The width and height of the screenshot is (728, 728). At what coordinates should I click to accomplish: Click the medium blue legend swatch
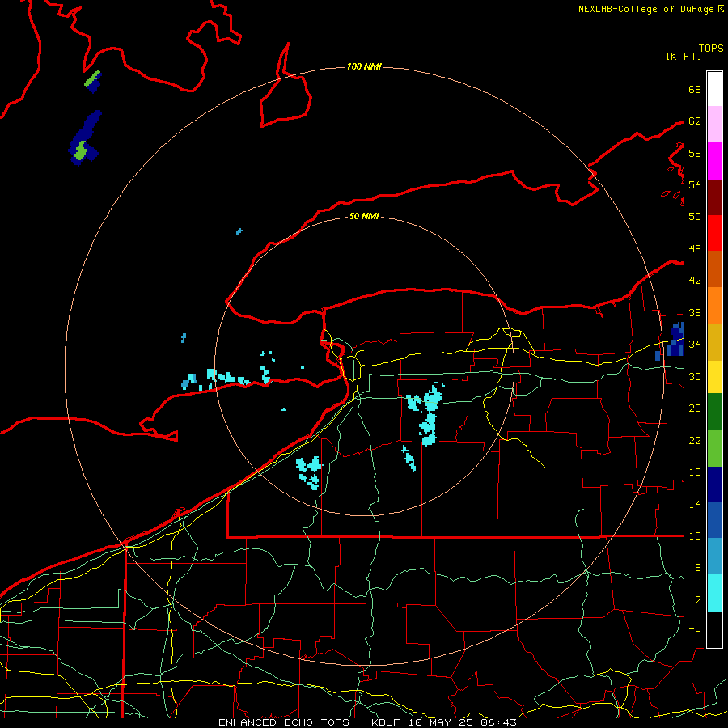click(714, 520)
